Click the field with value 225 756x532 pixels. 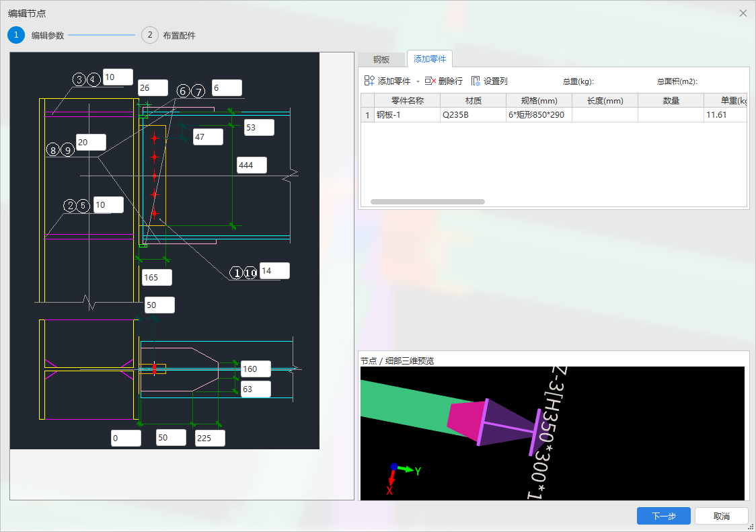[210, 438]
